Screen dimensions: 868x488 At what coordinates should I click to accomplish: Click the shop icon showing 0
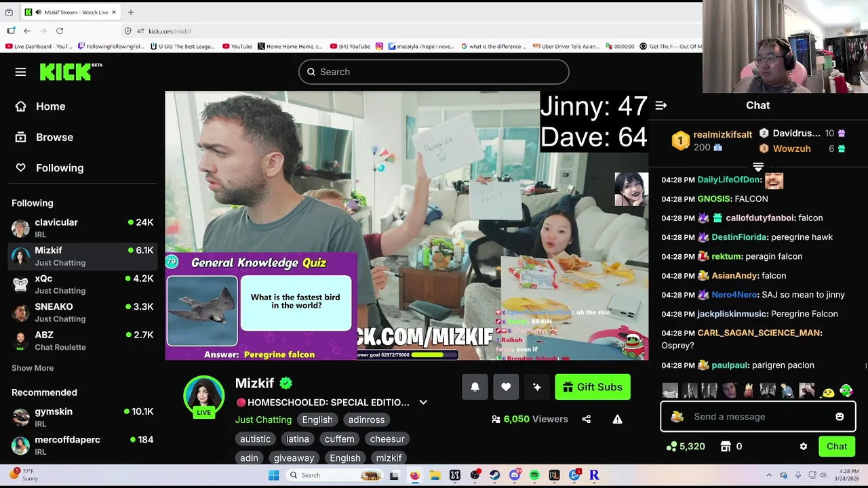tap(726, 447)
